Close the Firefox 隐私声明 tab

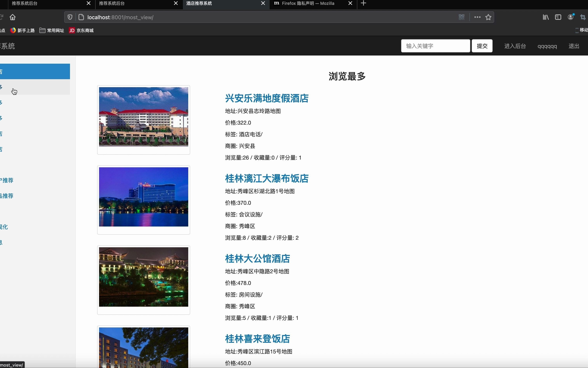pyautogui.click(x=350, y=3)
